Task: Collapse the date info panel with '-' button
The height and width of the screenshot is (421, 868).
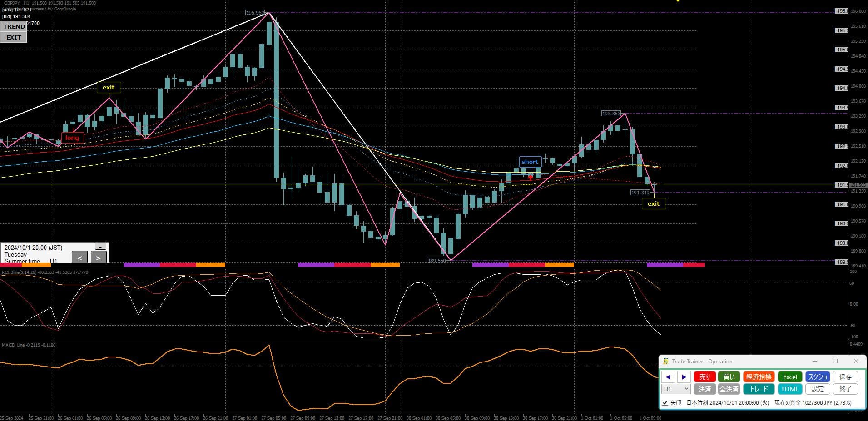Action: coord(100,247)
